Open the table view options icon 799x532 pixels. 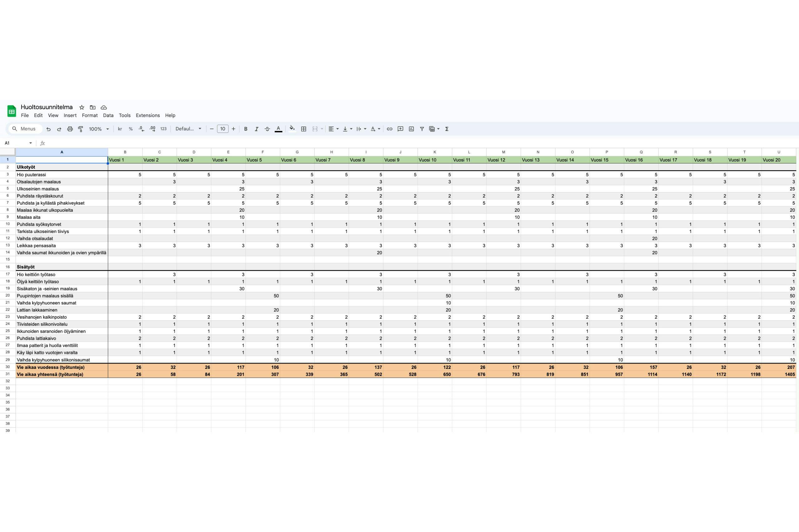(434, 129)
